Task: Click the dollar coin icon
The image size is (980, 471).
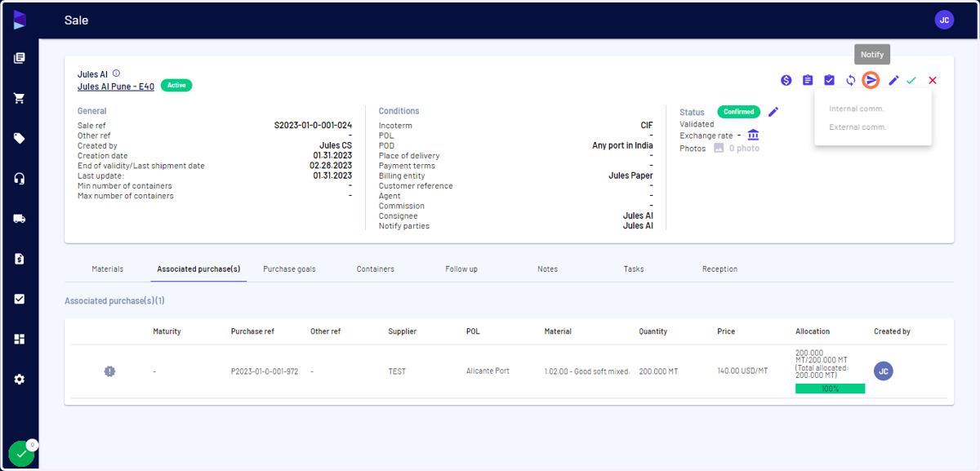Action: [786, 80]
